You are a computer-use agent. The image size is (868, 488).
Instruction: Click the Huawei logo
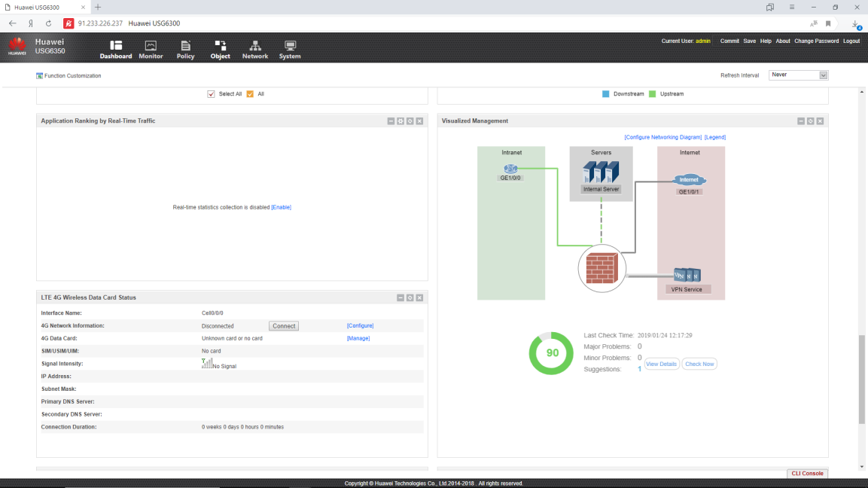[x=17, y=47]
